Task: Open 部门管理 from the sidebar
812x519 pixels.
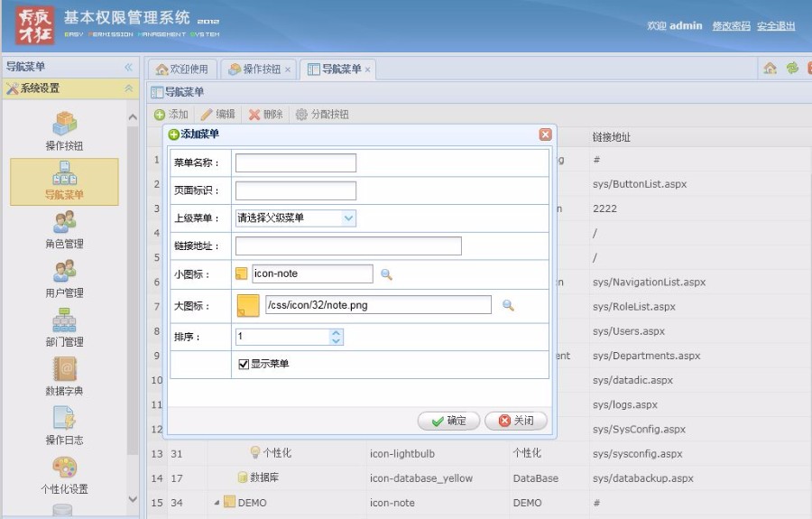Action: pos(64,328)
